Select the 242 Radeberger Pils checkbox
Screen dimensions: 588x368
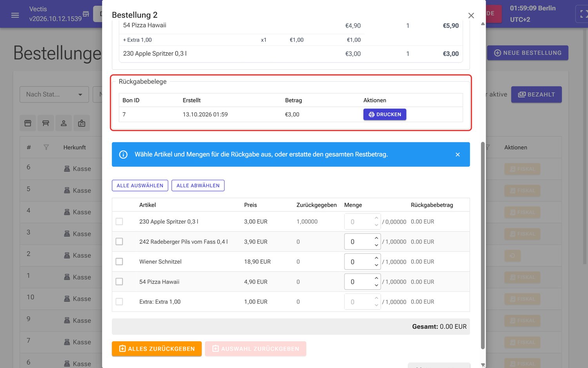pyautogui.click(x=119, y=242)
